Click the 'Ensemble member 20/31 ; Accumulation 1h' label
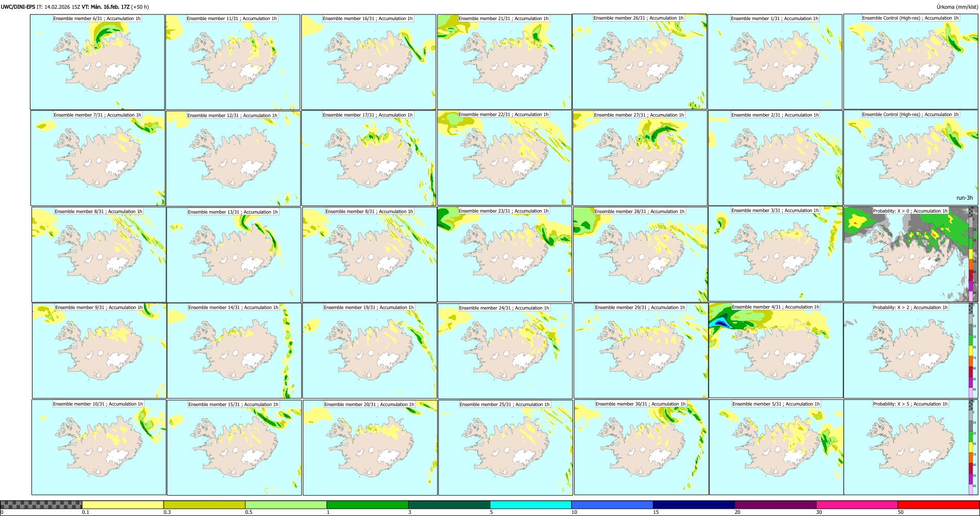Image resolution: width=980 pixels, height=516 pixels. click(369, 405)
